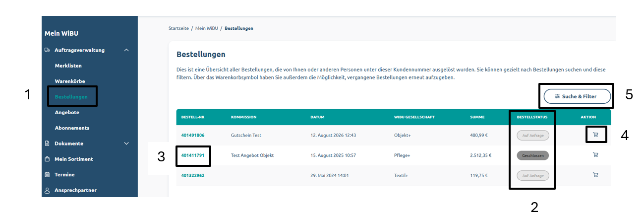Open Warenkörbe in the sidebar
644x215 pixels.
point(70,81)
